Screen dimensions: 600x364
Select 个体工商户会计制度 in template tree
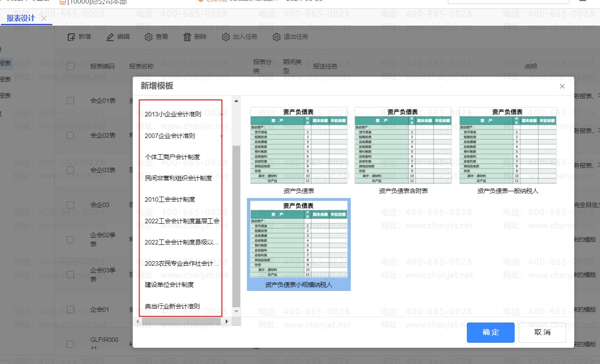tap(172, 157)
